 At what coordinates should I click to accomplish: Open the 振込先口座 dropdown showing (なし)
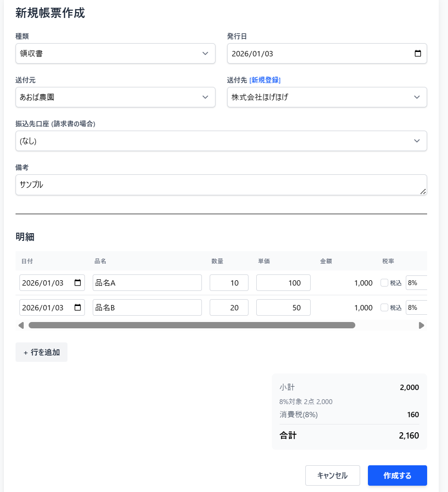(x=221, y=141)
